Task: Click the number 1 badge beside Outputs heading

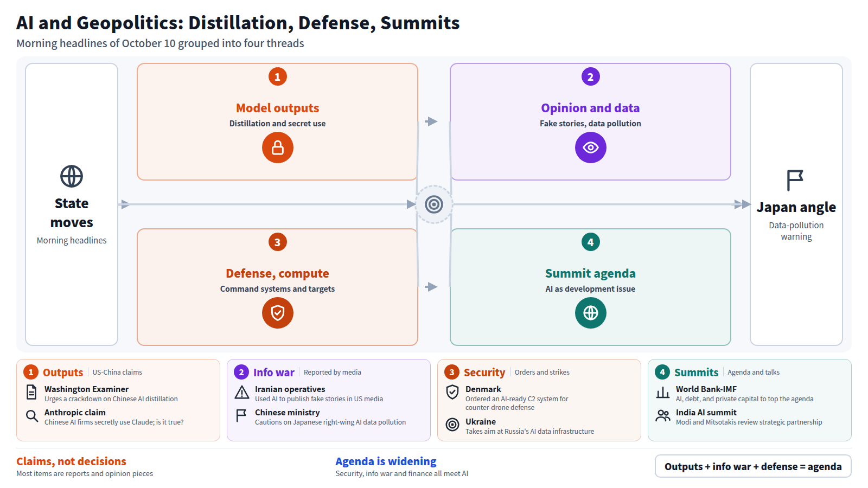Action: (31, 372)
